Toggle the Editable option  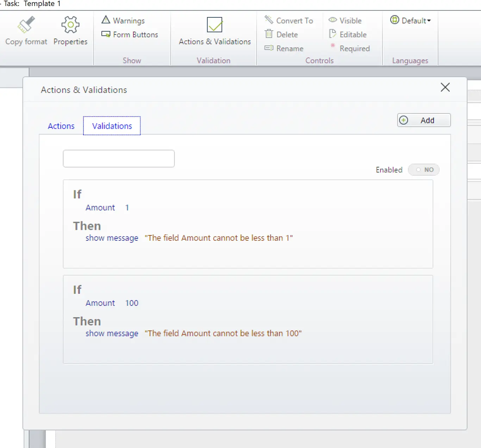tap(348, 34)
